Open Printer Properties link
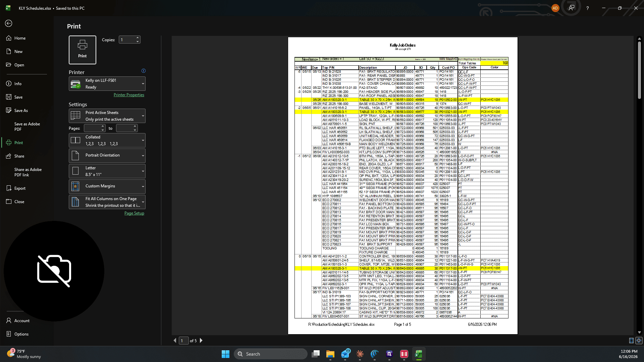 tap(129, 95)
